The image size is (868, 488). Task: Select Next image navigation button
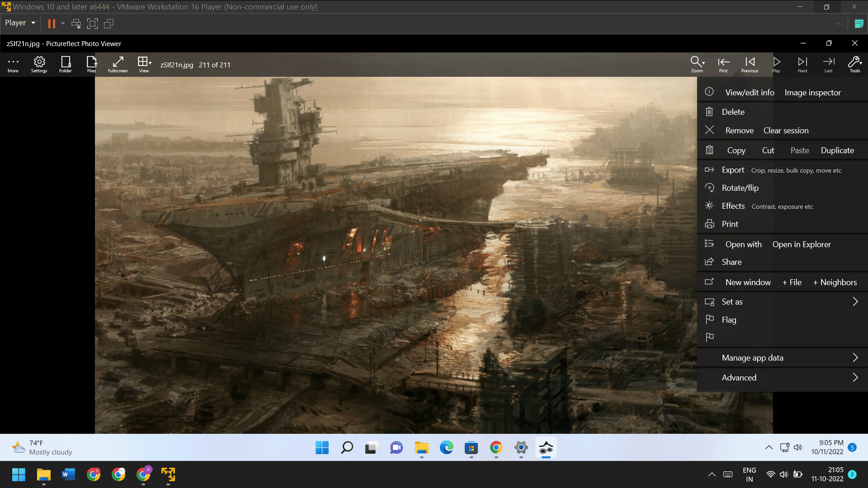802,64
